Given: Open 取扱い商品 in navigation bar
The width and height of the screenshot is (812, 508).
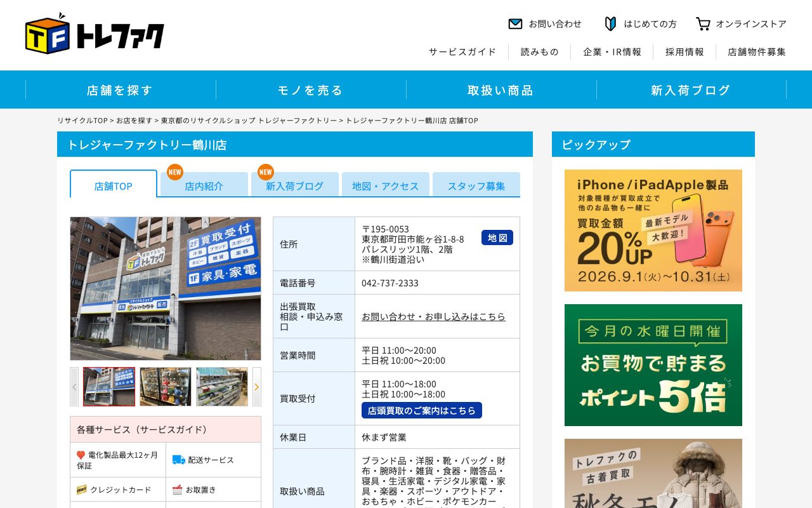Looking at the screenshot, I should pyautogui.click(x=501, y=90).
